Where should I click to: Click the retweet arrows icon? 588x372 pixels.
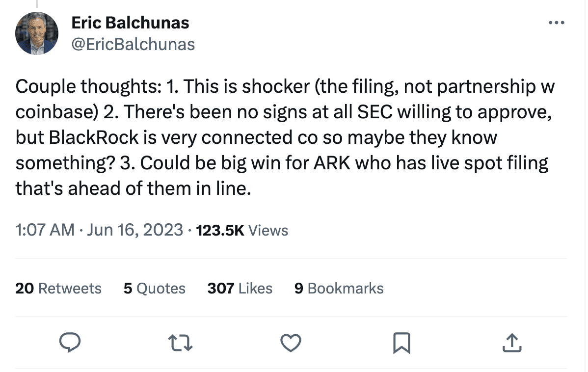pyautogui.click(x=182, y=343)
